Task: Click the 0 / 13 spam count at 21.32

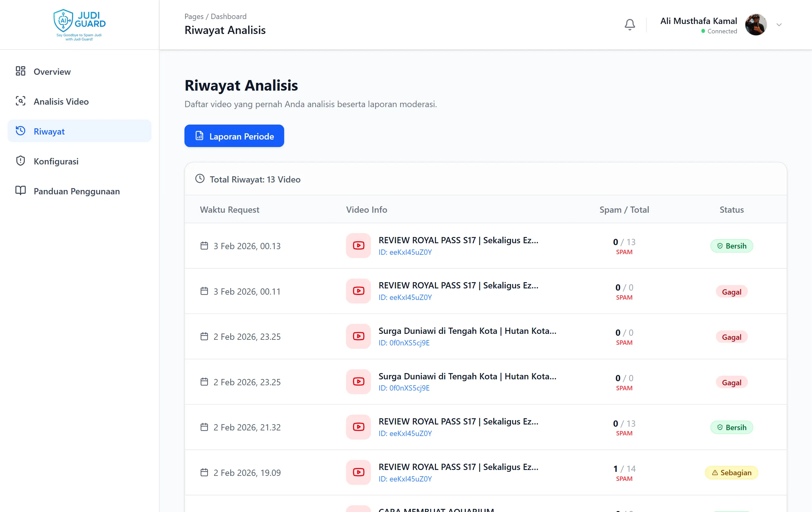Action: [x=624, y=423]
